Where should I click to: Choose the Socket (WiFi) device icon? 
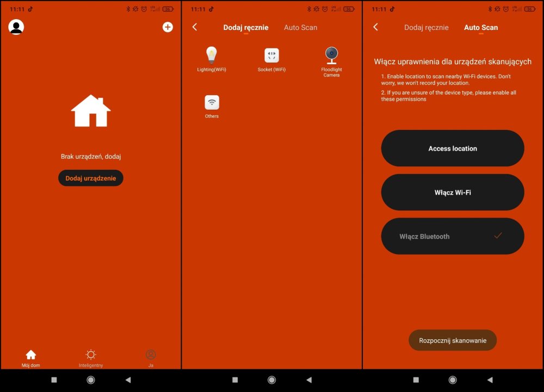271,55
